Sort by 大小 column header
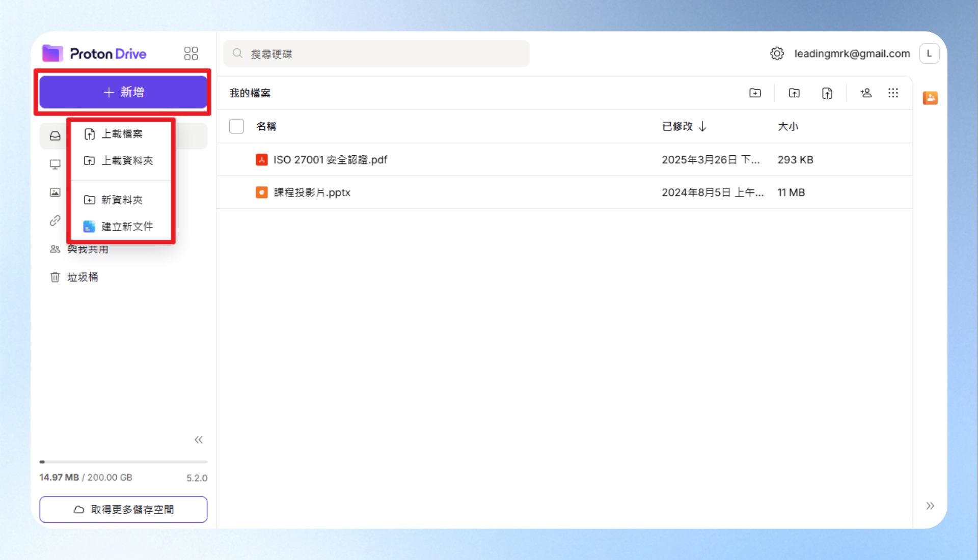This screenshot has height=560, width=978. [788, 126]
